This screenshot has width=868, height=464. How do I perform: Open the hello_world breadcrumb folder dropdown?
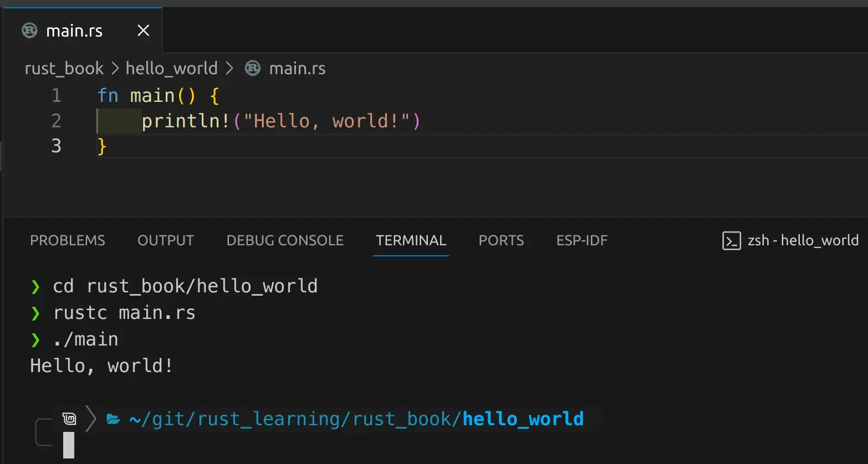(x=171, y=68)
